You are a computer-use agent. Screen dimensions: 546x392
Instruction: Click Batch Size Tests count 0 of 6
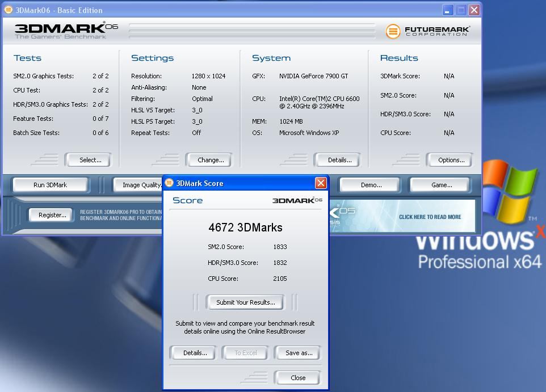100,133
